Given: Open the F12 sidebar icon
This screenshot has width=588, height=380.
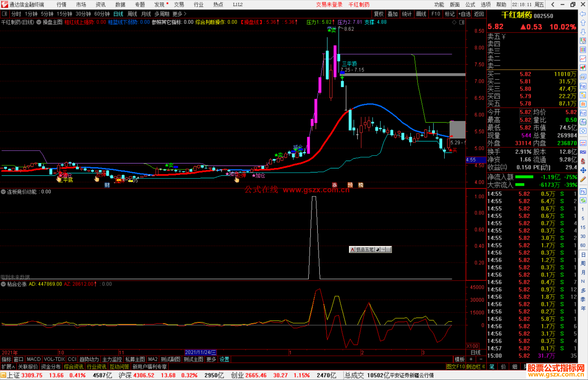Looking at the screenshot, I should (583, 113).
